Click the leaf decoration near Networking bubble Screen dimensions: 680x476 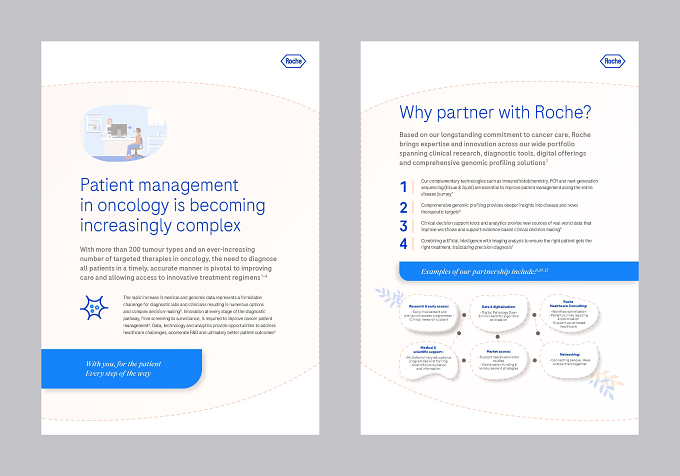(606, 385)
